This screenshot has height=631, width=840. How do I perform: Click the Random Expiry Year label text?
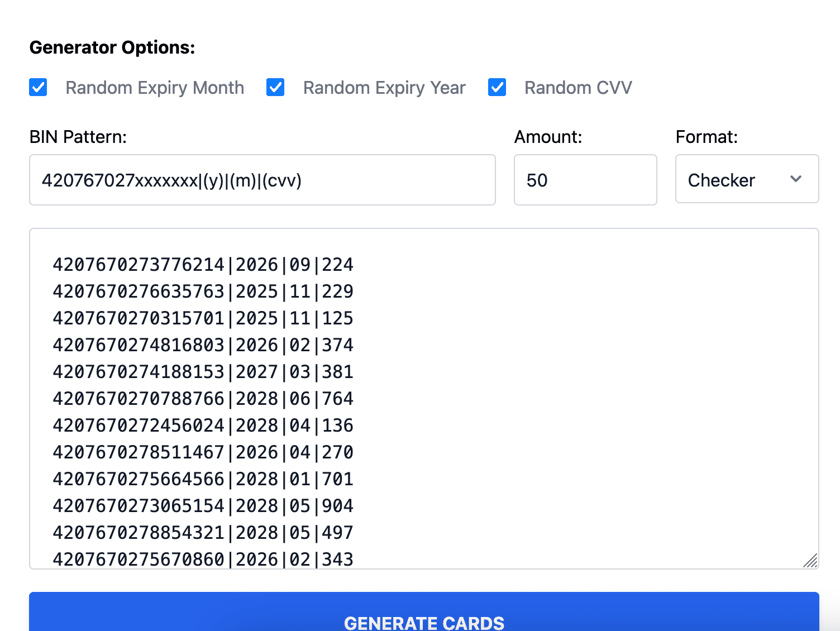pos(384,88)
